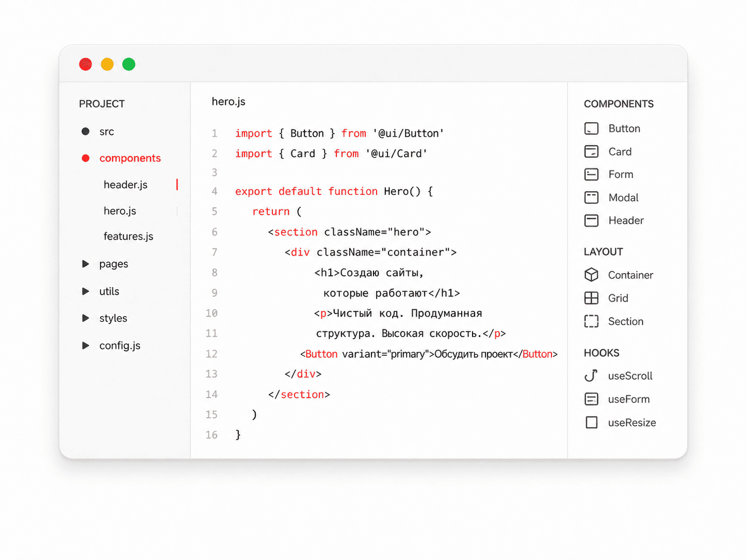Click the PROJECT panel heading
This screenshot has height=560, width=747.
[102, 104]
